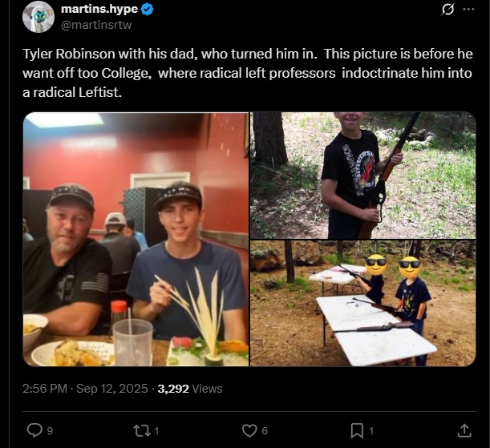Open the restaurant photo of two men
Image resolution: width=490 pixels, height=448 pixels.
coord(136,240)
